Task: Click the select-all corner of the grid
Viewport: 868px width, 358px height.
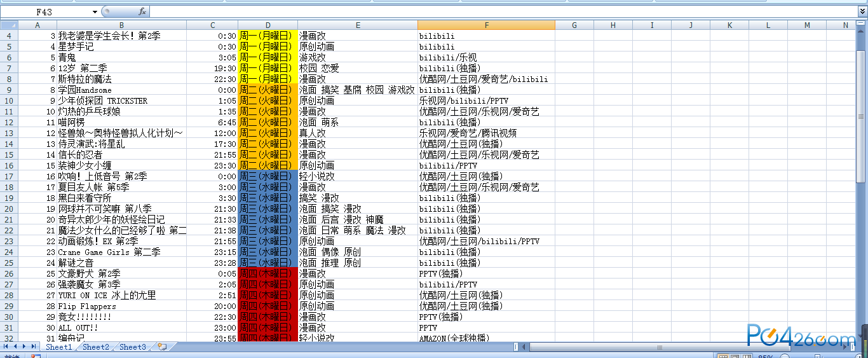Action: (9, 25)
